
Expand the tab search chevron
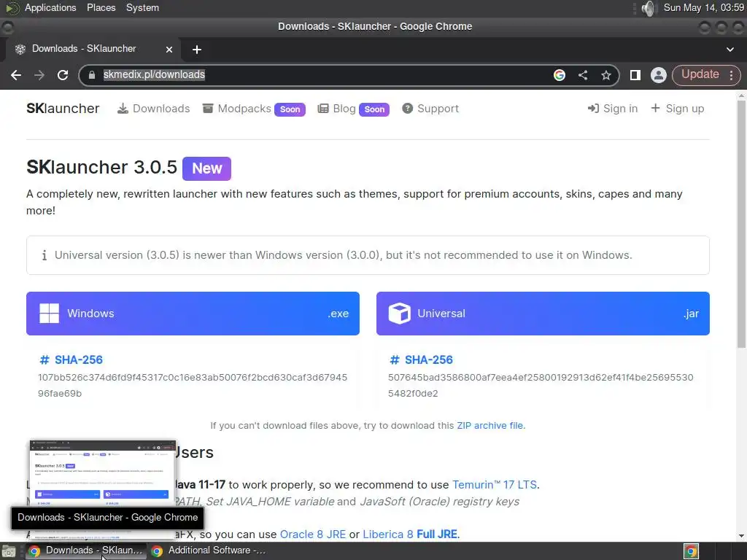pyautogui.click(x=729, y=50)
